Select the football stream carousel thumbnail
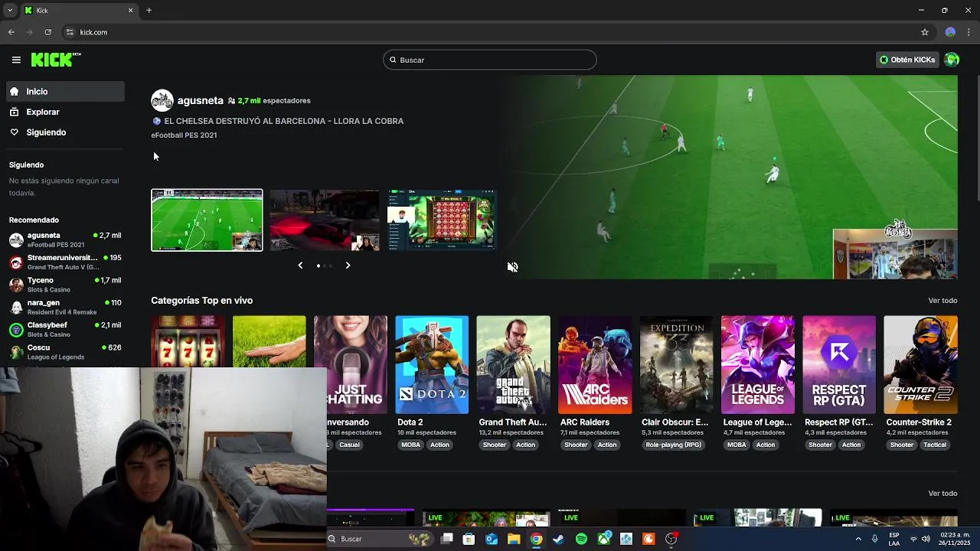The height and width of the screenshot is (551, 980). point(207,220)
